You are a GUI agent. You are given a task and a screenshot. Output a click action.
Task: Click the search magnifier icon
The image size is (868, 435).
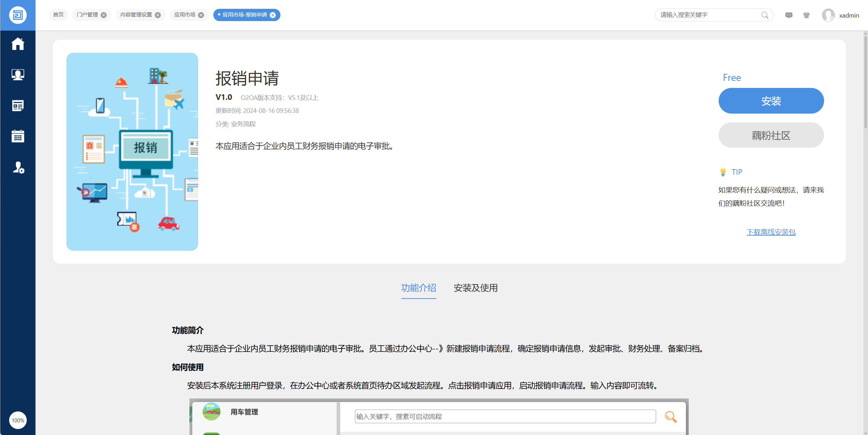[x=765, y=15]
